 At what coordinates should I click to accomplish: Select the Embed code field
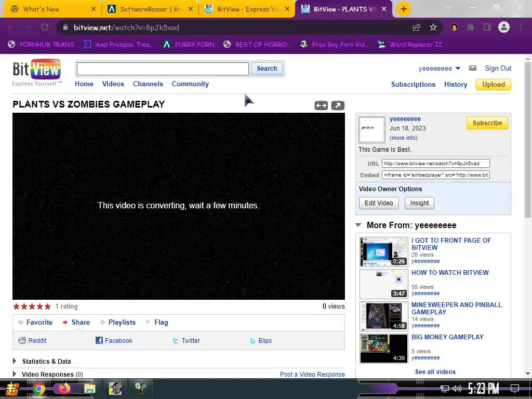point(436,175)
